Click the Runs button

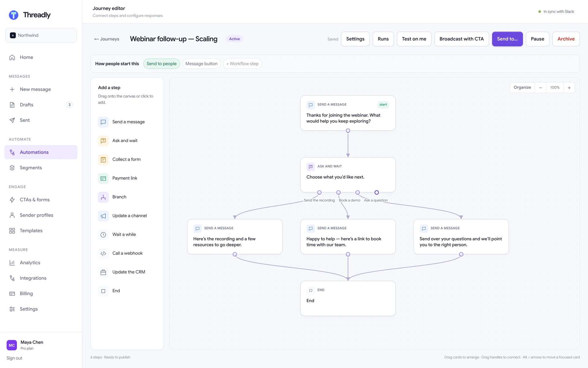[x=383, y=39]
